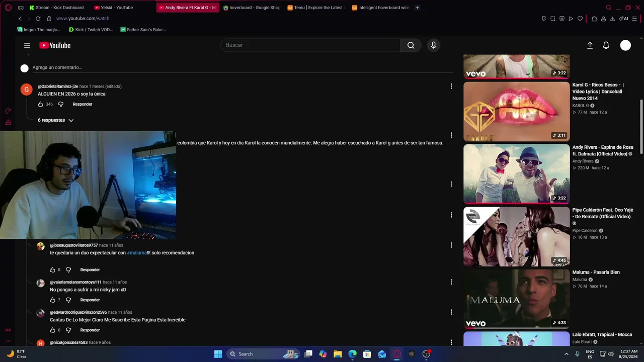This screenshot has width=644, height=362.
Task: Open the Imgur bookmark
Action: 39,30
